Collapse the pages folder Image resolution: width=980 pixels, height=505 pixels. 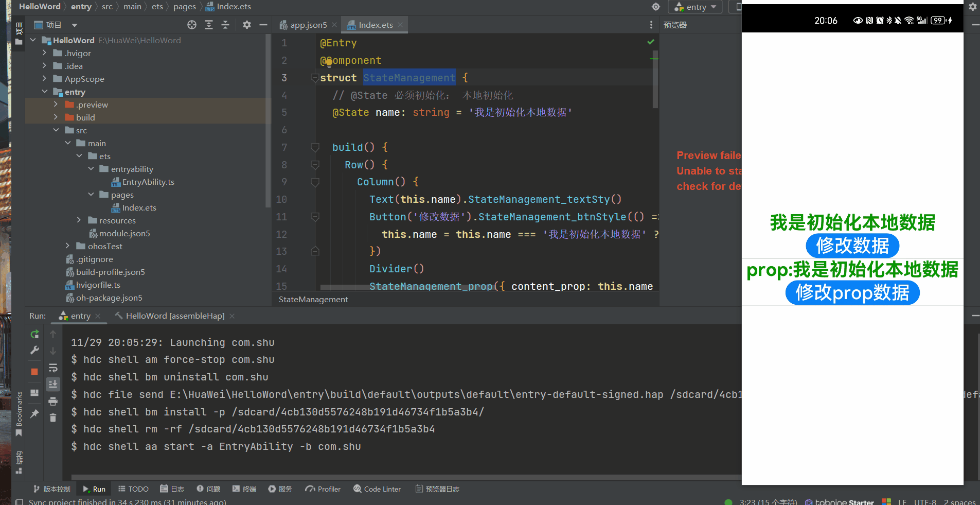(x=91, y=194)
